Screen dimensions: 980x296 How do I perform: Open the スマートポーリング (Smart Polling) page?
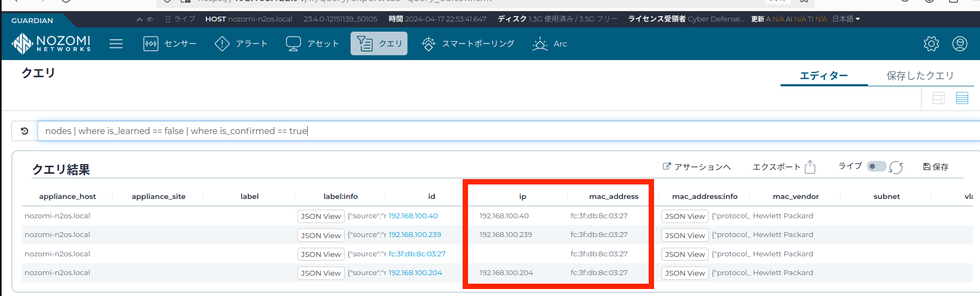pos(468,43)
